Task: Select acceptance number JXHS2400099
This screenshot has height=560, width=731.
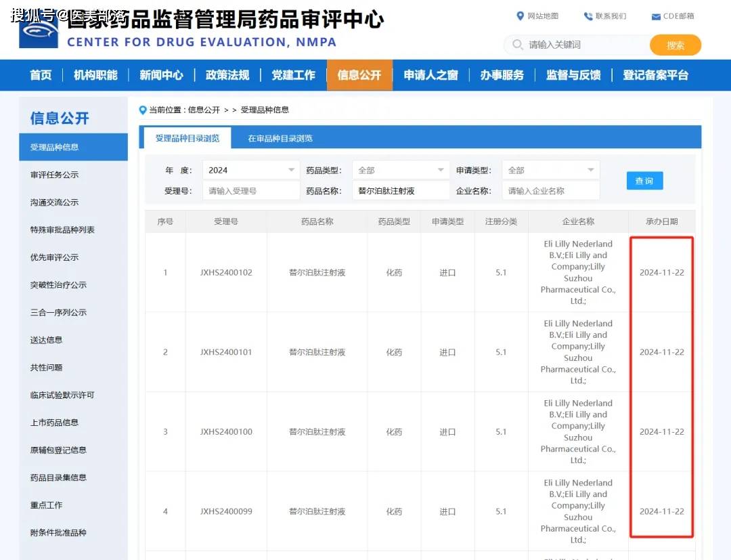Action: 226,511
